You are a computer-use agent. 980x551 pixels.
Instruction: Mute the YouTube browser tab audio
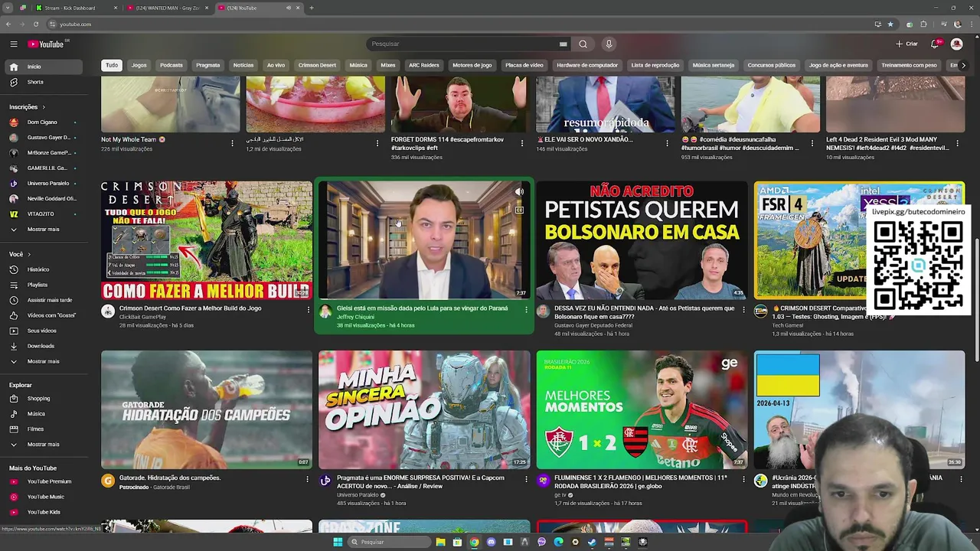[289, 8]
